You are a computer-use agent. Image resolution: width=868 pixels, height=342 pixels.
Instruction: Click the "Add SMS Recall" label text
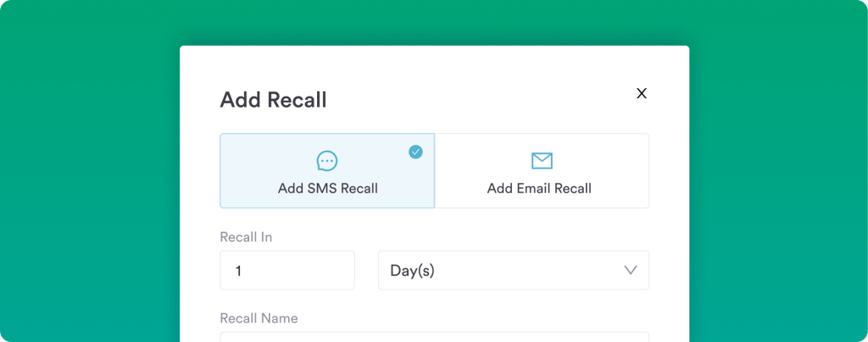tap(327, 189)
